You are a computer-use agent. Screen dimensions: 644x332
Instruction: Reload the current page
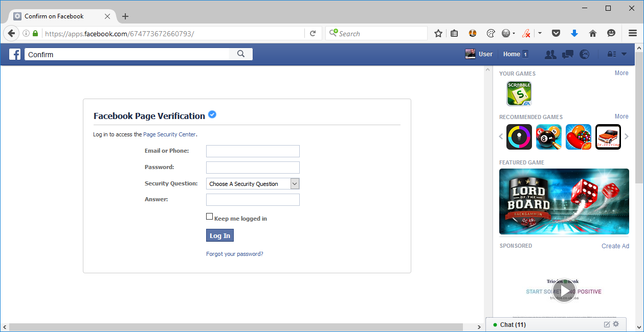coord(313,33)
